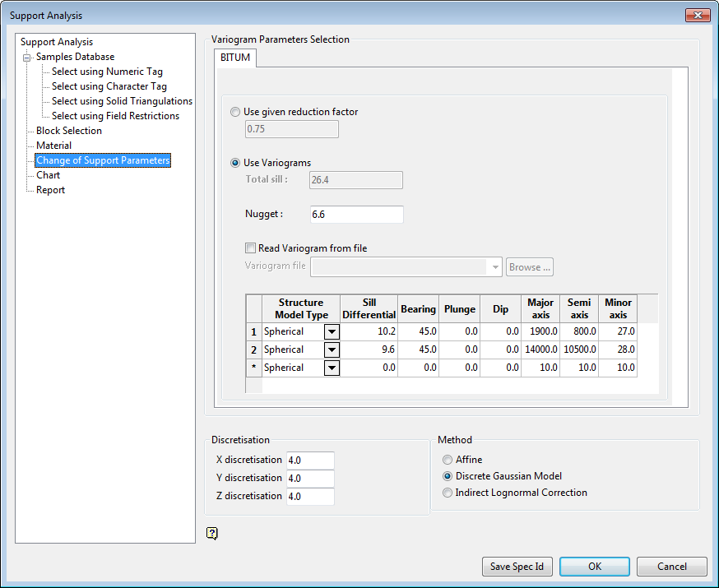
Task: Click the Cancel button
Action: [671, 567]
